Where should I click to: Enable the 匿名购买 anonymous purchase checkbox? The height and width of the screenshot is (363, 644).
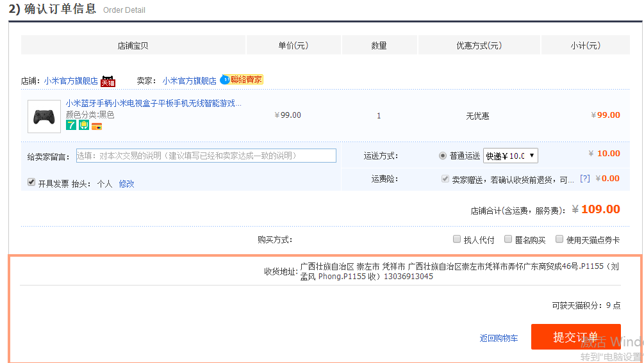[508, 239]
